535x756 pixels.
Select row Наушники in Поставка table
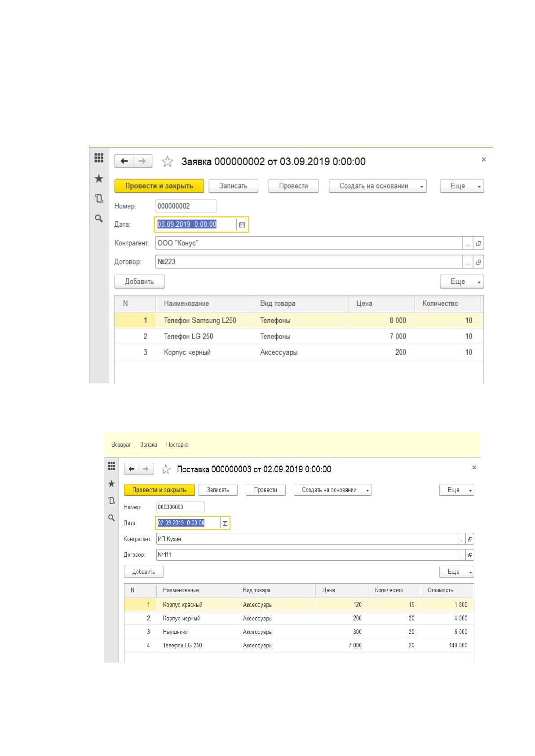tap(299, 632)
